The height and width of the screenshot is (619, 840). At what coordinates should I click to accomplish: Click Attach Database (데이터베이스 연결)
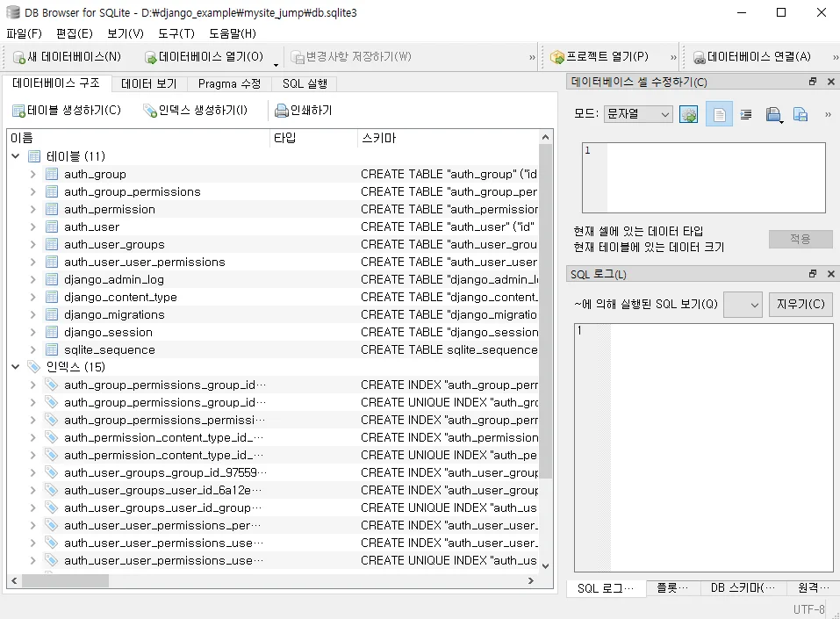[752, 57]
